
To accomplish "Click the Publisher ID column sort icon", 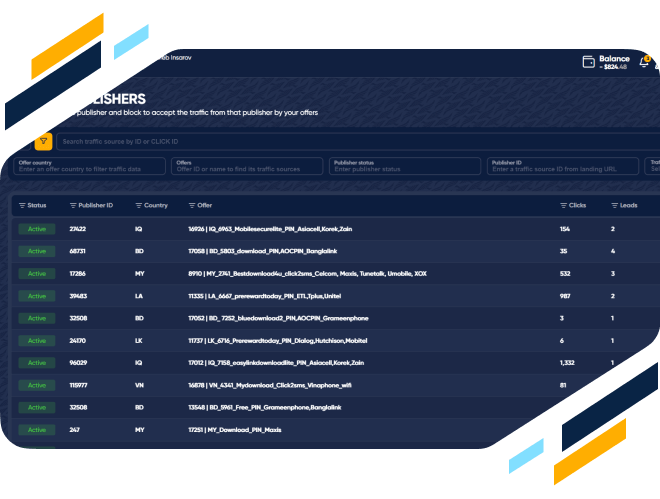I will pos(73,205).
